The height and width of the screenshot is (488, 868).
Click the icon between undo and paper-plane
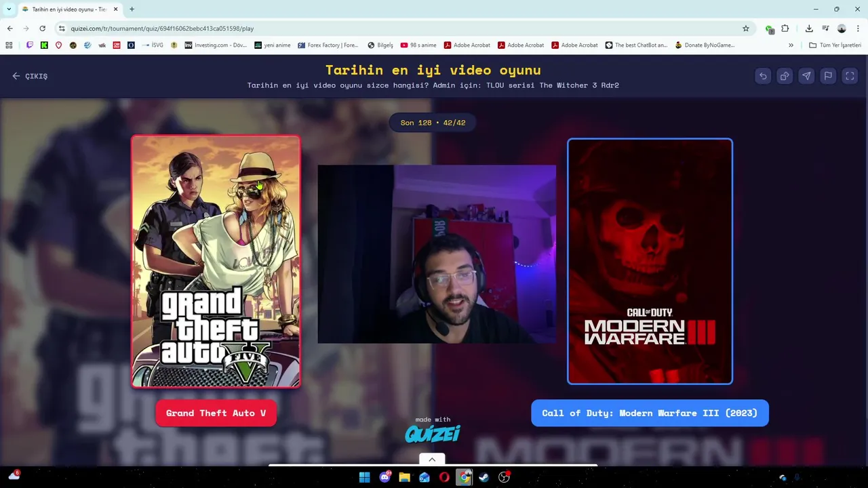pyautogui.click(x=785, y=76)
